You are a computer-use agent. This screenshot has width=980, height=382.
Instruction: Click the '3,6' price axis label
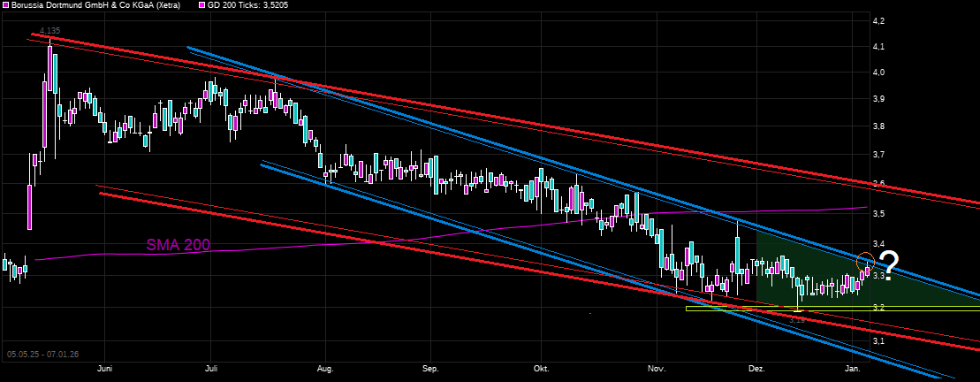pyautogui.click(x=878, y=184)
